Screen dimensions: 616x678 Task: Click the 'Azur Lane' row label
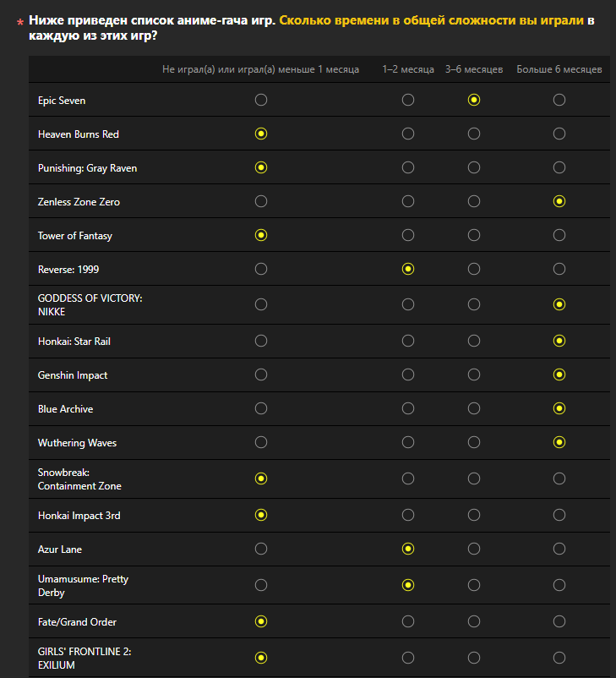pyautogui.click(x=60, y=550)
